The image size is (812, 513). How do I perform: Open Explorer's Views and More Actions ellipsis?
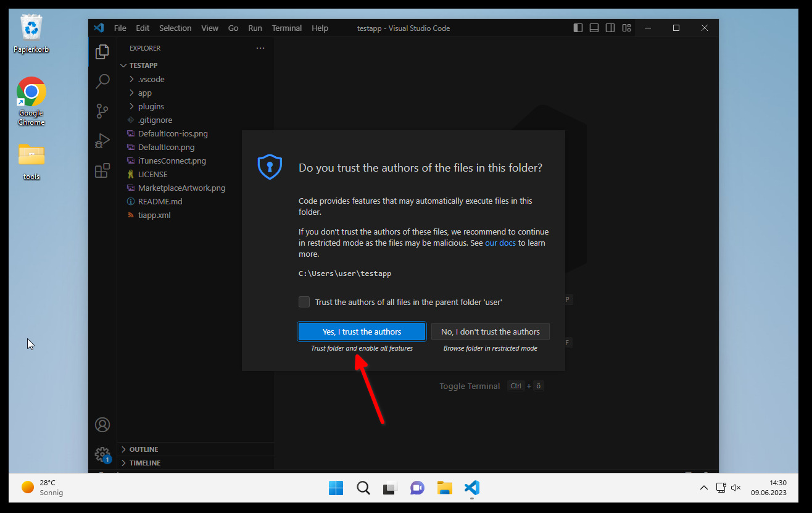point(260,48)
